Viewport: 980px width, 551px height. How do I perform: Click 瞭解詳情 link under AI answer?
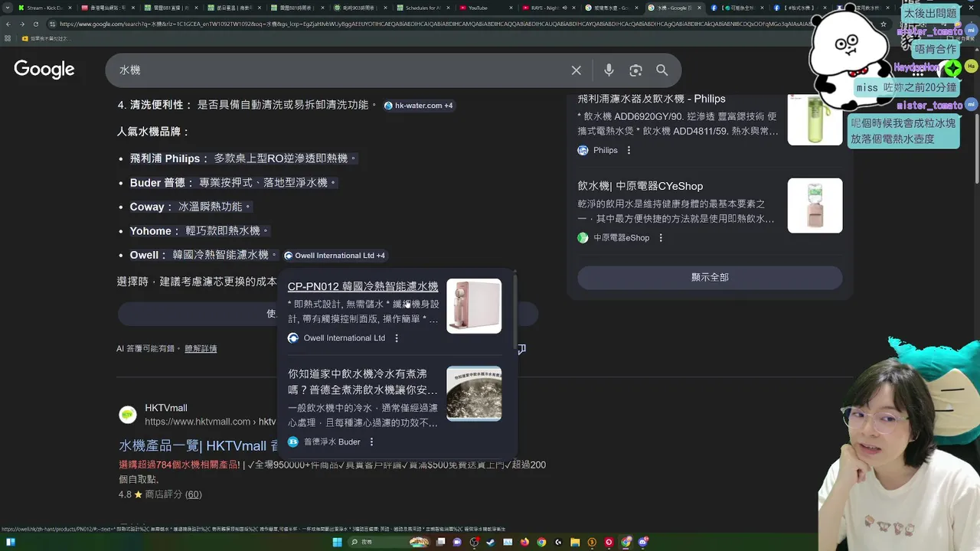tap(201, 348)
